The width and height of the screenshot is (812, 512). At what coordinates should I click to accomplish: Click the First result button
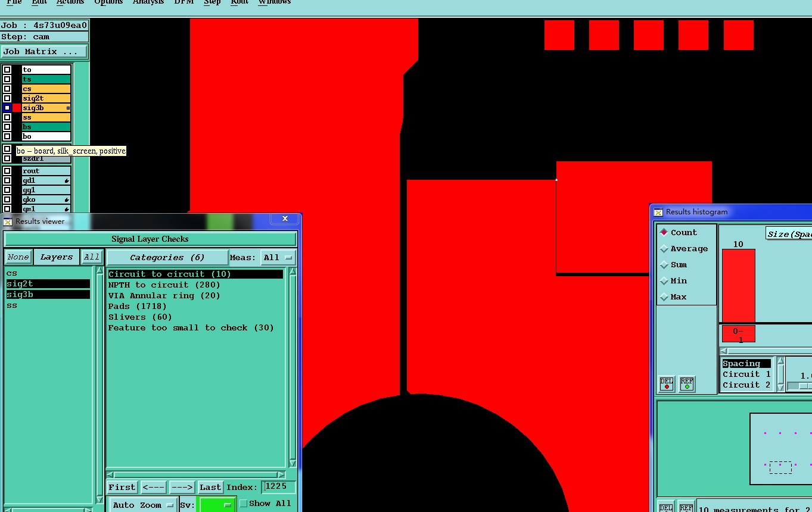tap(122, 488)
